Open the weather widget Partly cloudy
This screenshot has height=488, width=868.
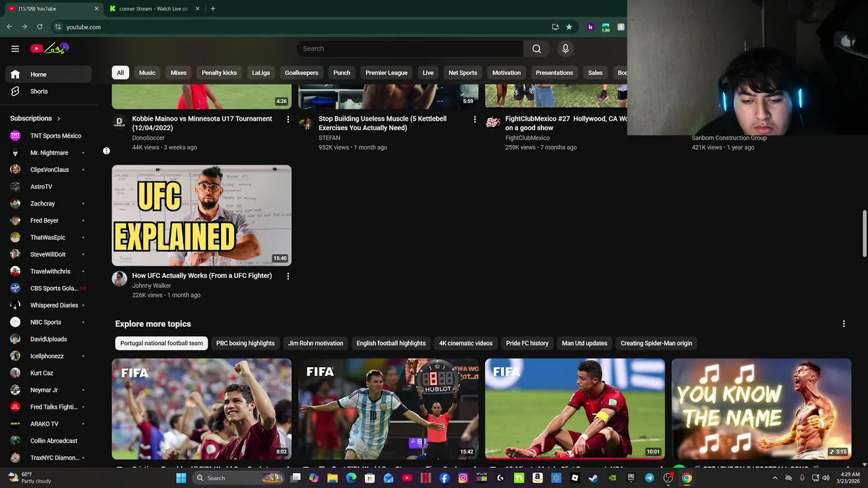coord(31,478)
